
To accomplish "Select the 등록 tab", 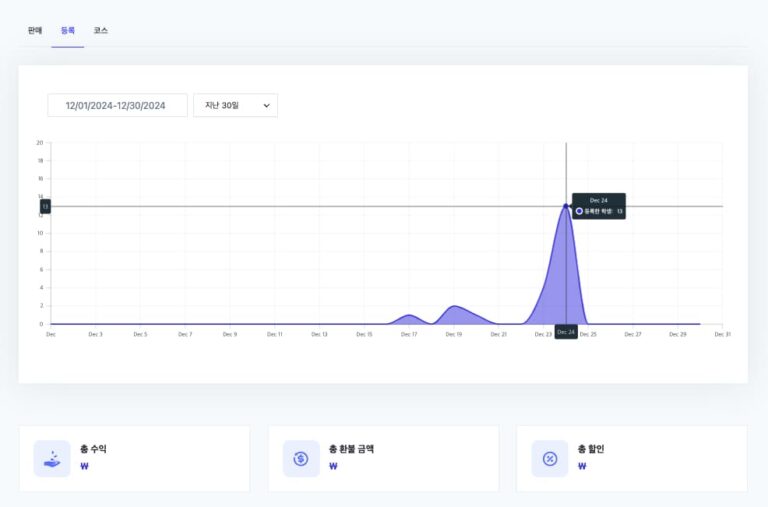I will pos(68,31).
